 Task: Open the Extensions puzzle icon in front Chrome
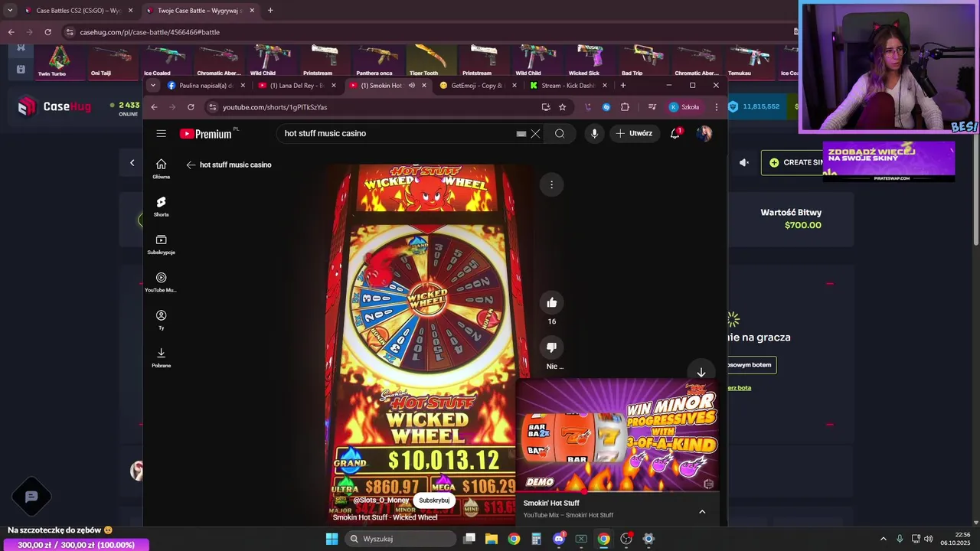[x=625, y=107]
